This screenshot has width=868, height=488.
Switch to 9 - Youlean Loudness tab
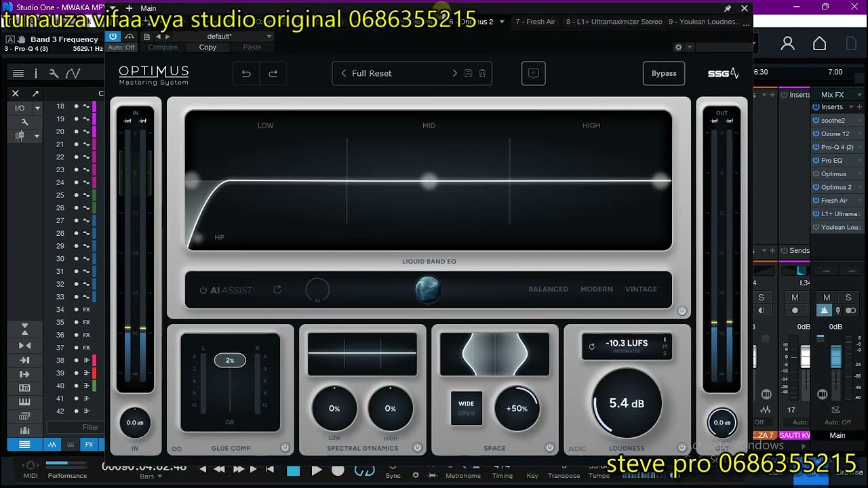point(704,22)
